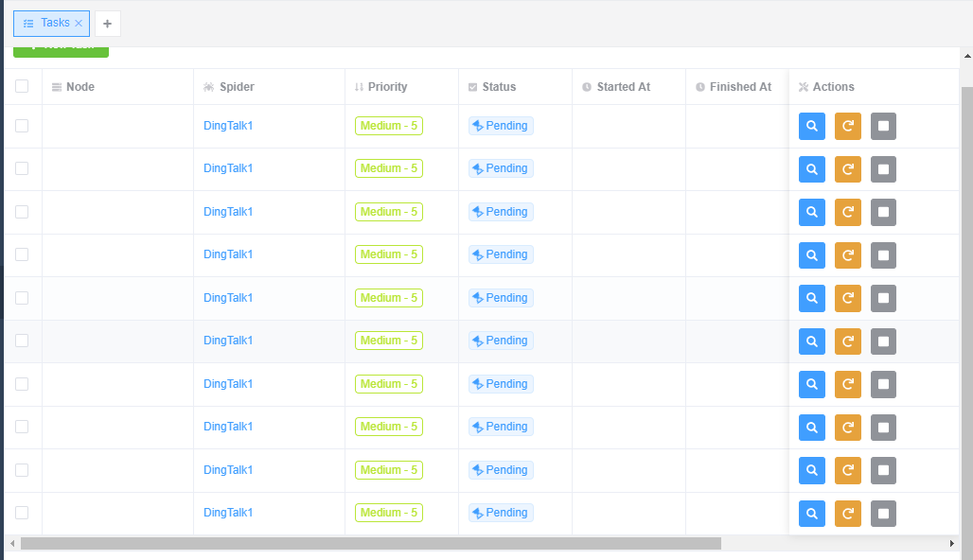Check the fifth task row's checkbox
The width and height of the screenshot is (973, 560).
click(x=22, y=298)
